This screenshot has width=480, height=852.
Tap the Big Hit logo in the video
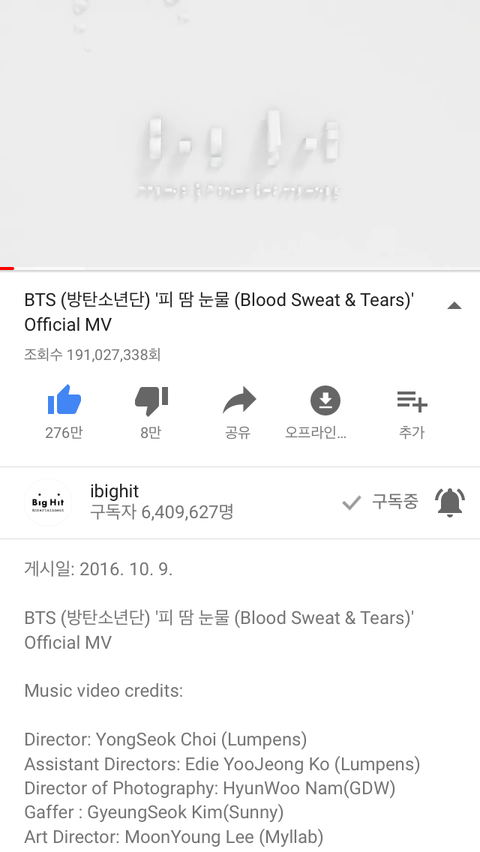point(242,152)
